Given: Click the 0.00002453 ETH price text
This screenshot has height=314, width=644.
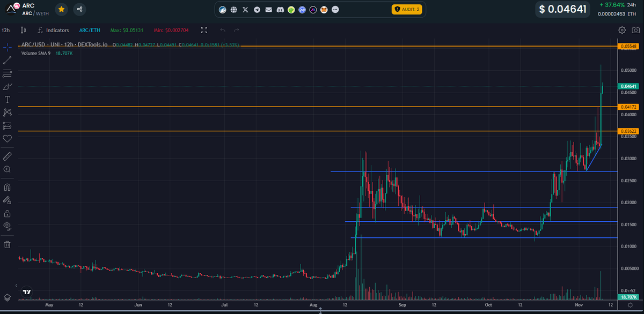Looking at the screenshot, I should 617,14.
